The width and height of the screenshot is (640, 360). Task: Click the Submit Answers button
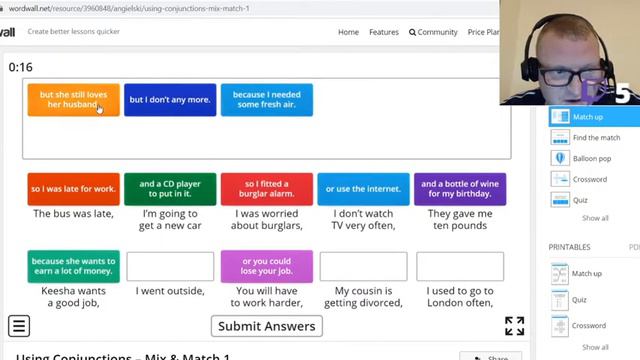[267, 326]
